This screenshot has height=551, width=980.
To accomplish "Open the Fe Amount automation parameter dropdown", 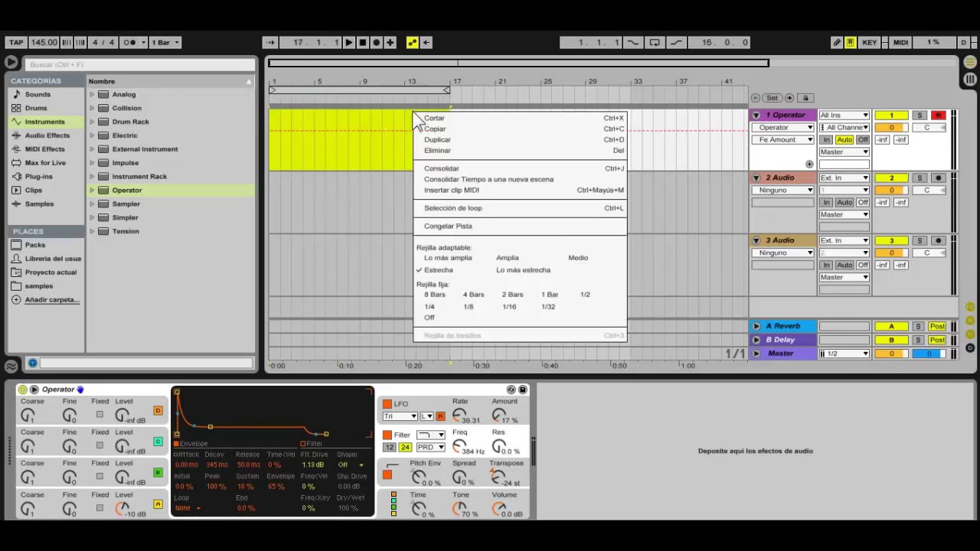I will (782, 140).
